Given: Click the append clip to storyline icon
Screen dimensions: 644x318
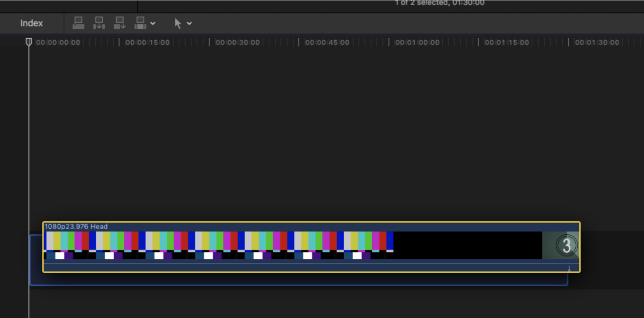Looking at the screenshot, I should pyautogui.click(x=120, y=23).
